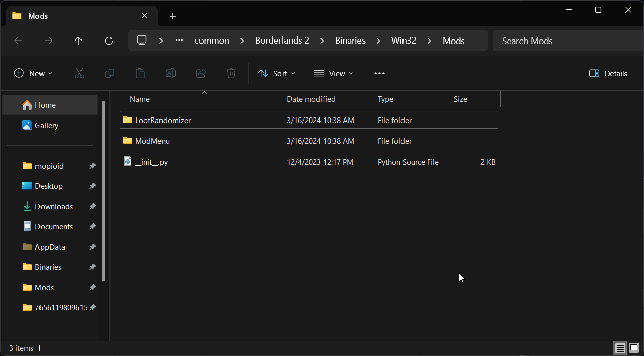The image size is (644, 356).
Task: Select the __init__.py file
Action: pos(152,162)
